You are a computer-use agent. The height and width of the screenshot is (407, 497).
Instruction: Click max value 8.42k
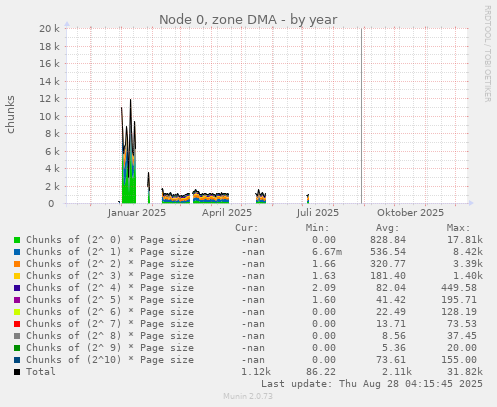click(468, 252)
